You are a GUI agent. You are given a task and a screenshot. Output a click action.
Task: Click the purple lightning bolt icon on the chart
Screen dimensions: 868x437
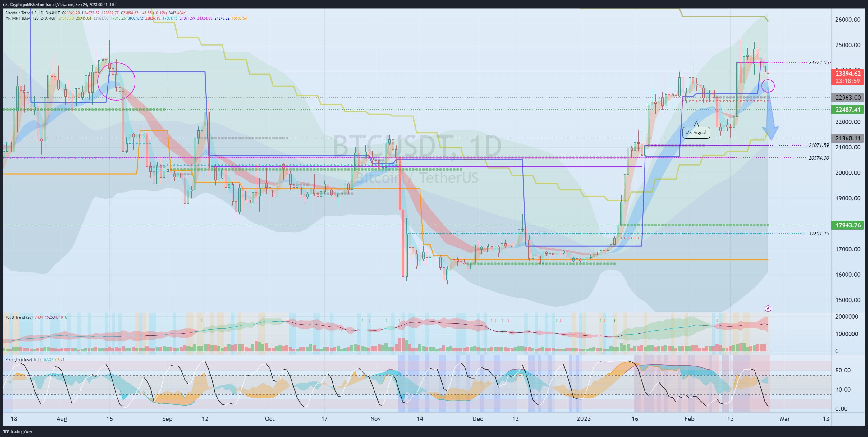point(768,308)
